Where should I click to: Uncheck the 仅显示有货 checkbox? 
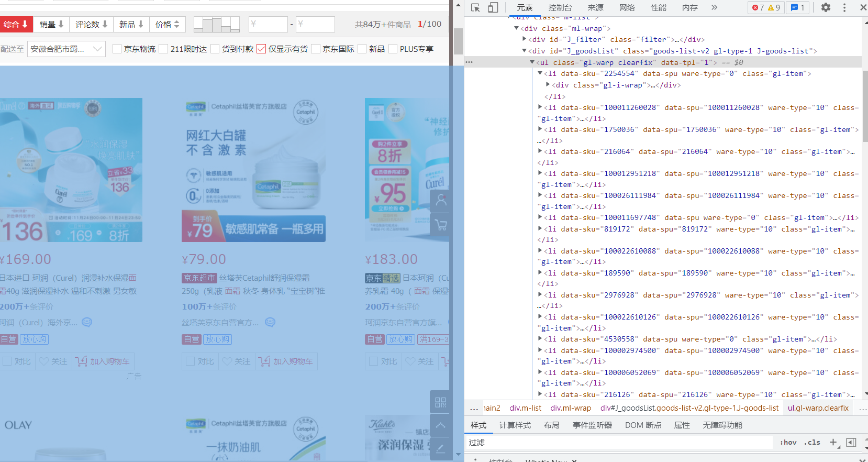point(261,49)
